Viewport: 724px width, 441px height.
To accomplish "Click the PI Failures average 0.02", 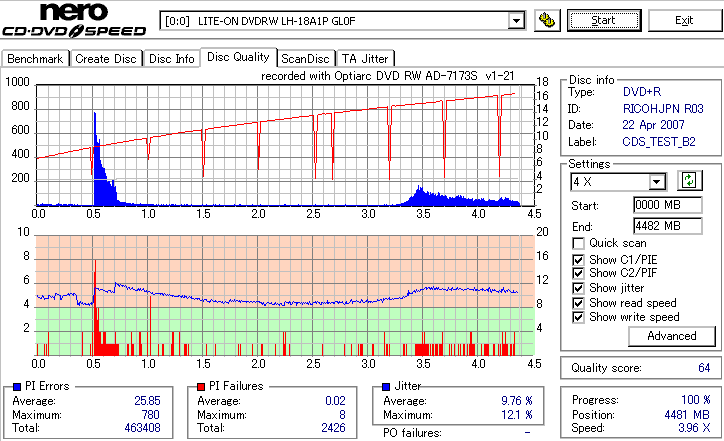I will point(335,401).
